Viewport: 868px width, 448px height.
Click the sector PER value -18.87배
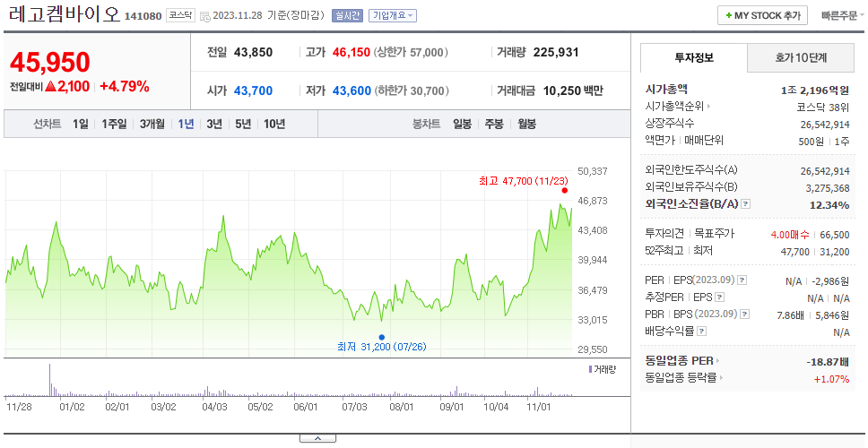pyautogui.click(x=828, y=362)
